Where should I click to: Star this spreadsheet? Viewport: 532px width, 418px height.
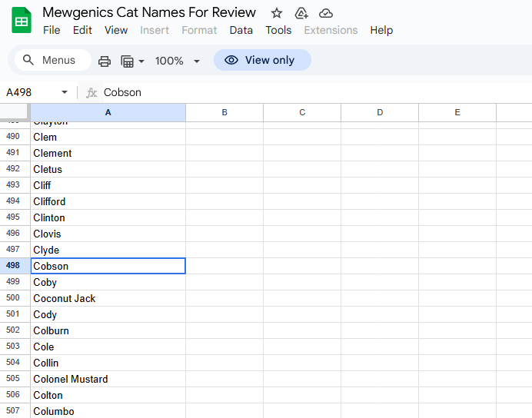277,13
